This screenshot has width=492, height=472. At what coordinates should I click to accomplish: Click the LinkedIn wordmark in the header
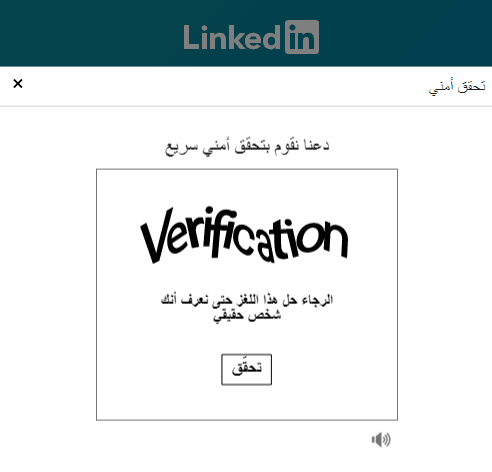tap(232, 37)
